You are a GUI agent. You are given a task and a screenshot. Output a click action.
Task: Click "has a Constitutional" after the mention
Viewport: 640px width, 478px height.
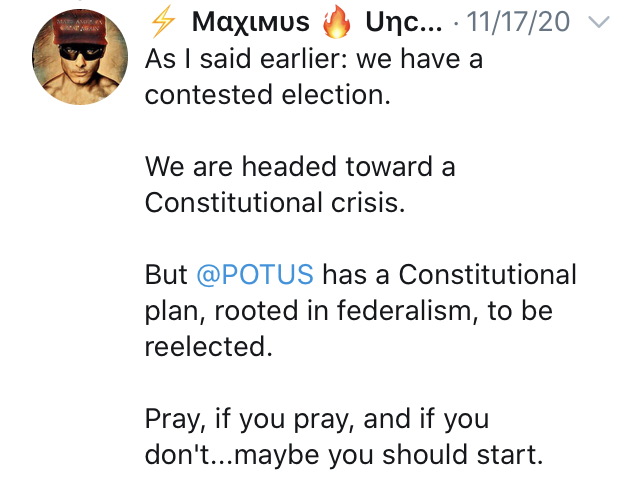[449, 274]
